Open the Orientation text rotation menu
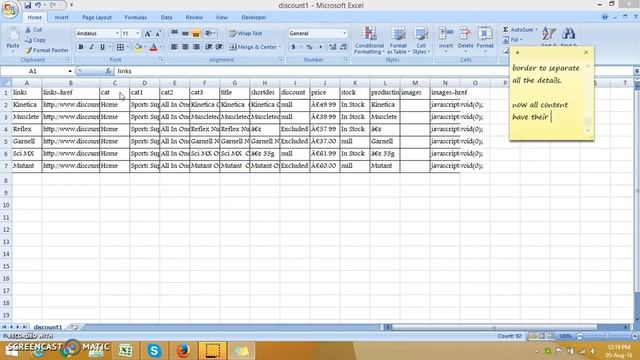 click(210, 33)
